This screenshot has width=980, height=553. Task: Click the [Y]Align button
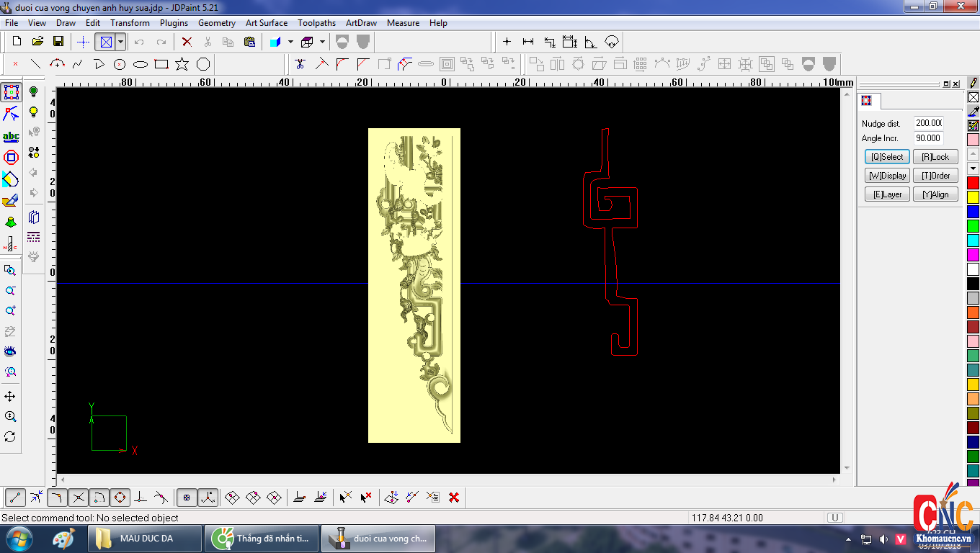coord(935,194)
